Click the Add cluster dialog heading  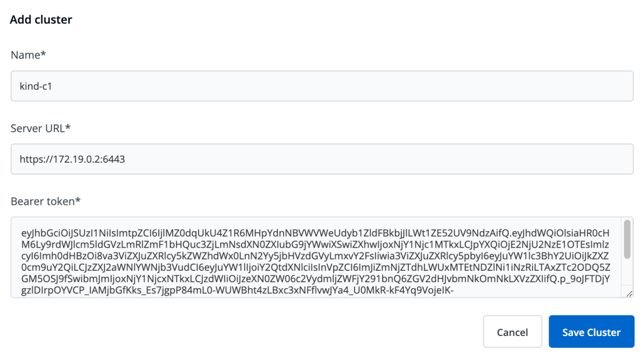pyautogui.click(x=42, y=19)
